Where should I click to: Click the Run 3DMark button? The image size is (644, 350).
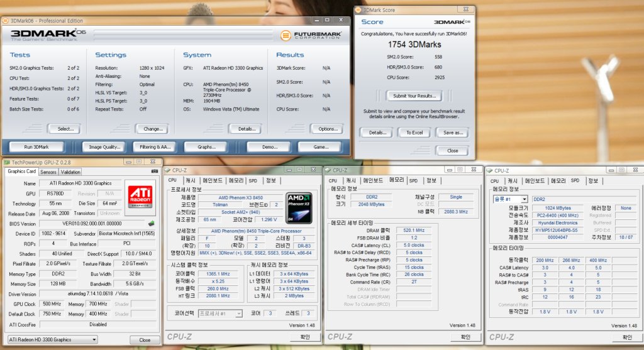[36, 147]
